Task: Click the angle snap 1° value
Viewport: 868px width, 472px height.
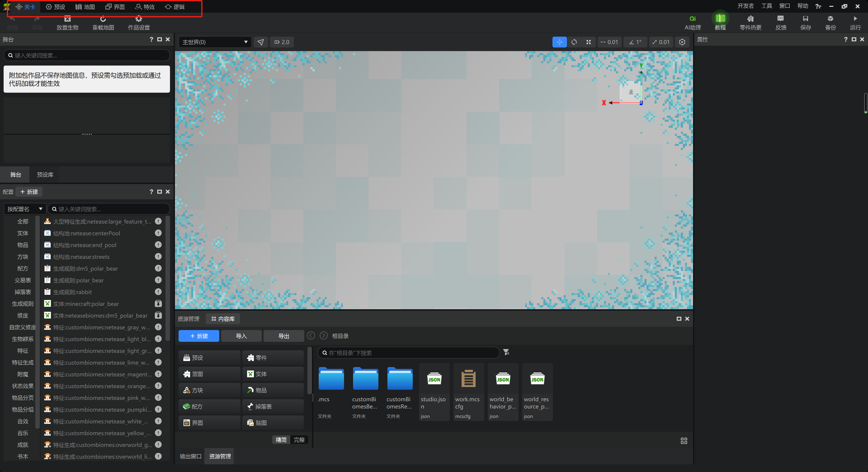Action: [x=635, y=42]
